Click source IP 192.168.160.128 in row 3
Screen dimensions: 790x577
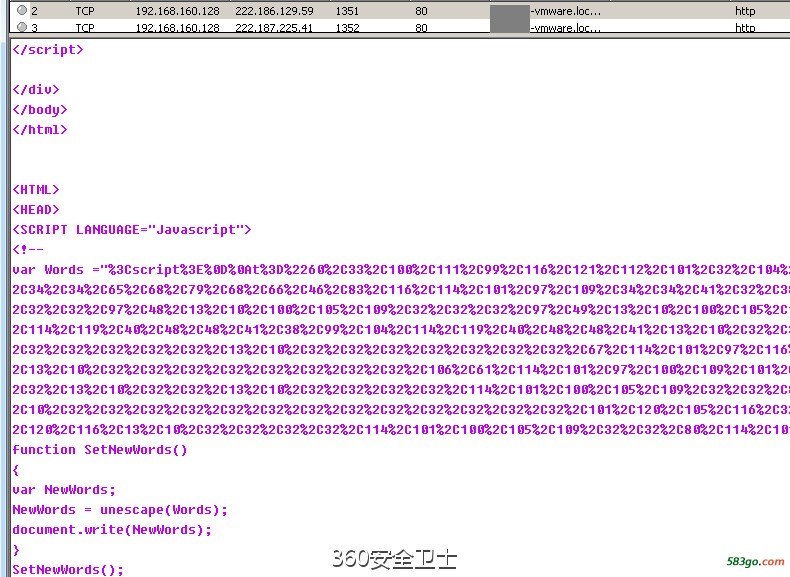pyautogui.click(x=177, y=28)
